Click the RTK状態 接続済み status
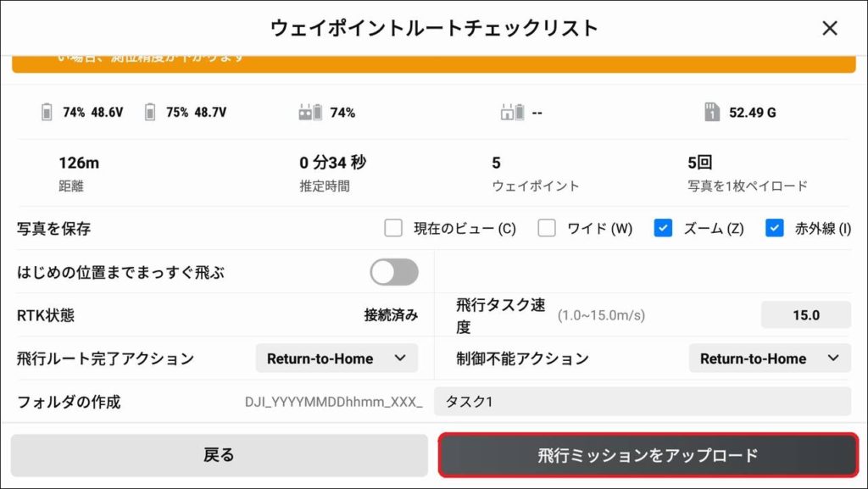Screen dimensions: 868x489 (391, 315)
